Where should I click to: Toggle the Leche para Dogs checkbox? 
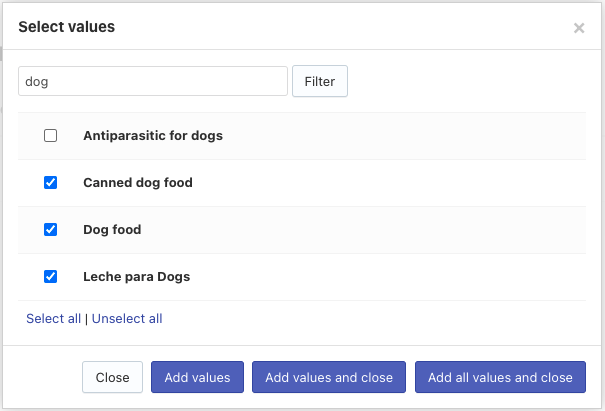coord(51,277)
